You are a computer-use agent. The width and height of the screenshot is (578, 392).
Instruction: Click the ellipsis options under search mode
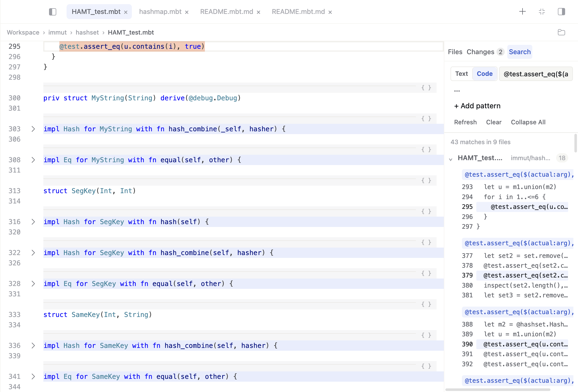pos(457,91)
